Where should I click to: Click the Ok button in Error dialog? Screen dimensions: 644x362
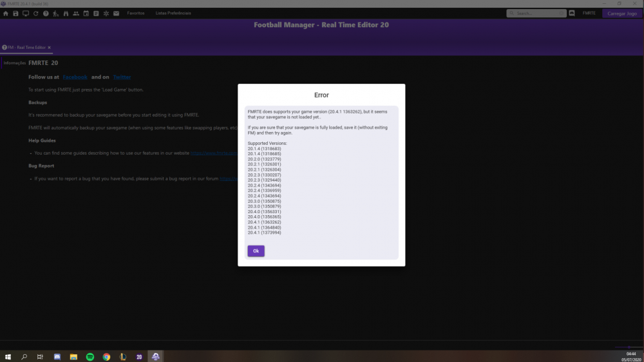256,251
